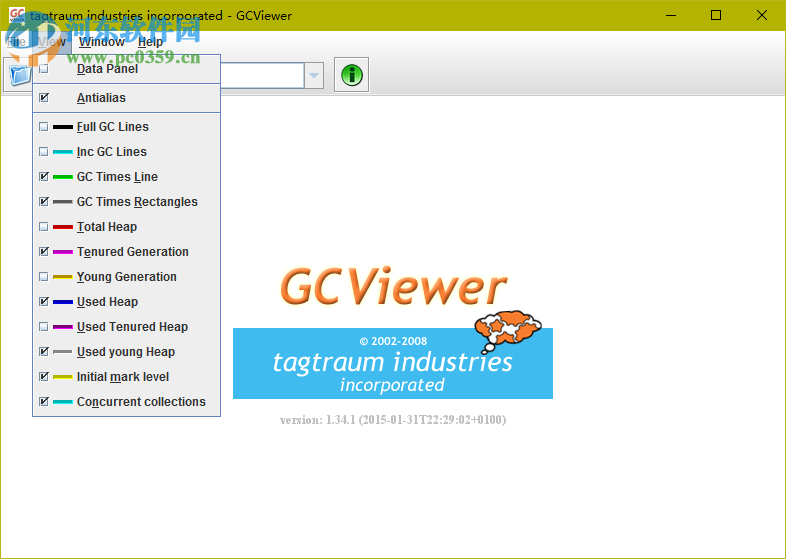Minimize the GCViewer window

point(671,16)
